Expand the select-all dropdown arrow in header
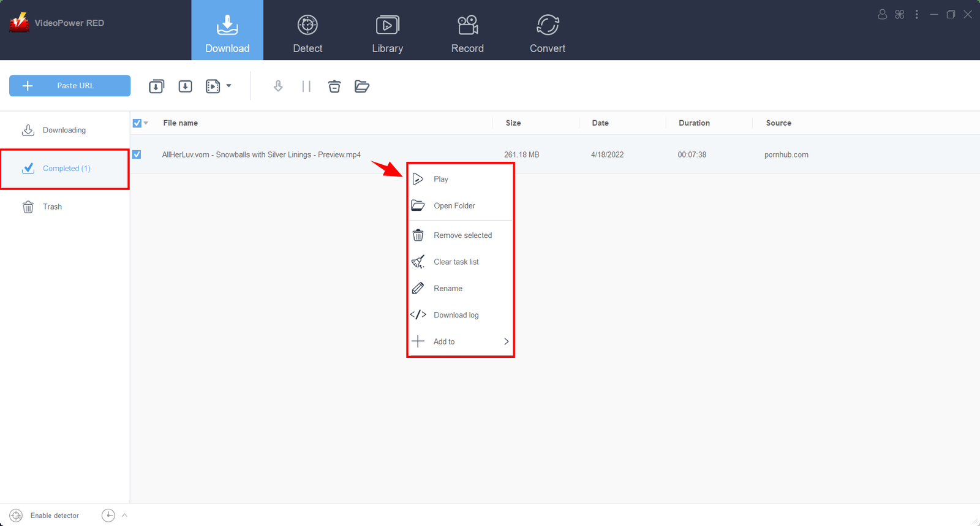 [x=146, y=123]
